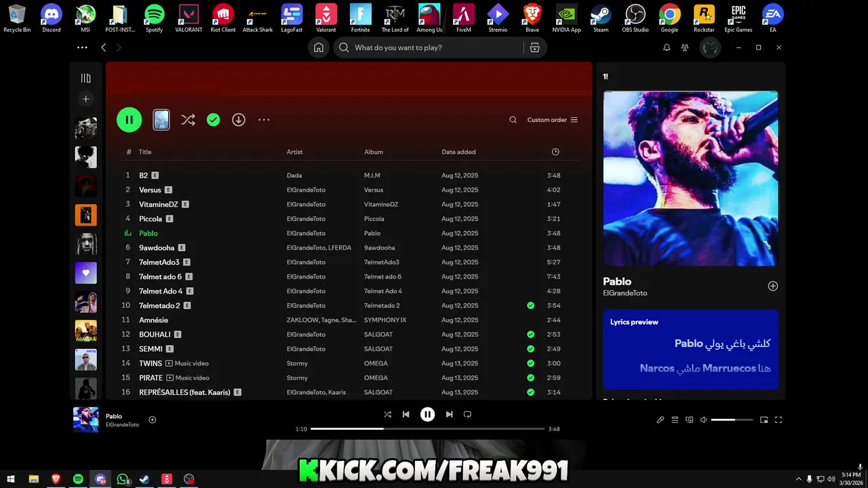Open the orange playlist thumbnail in sidebar
Screen dimensions: 868x488
[x=85, y=215]
